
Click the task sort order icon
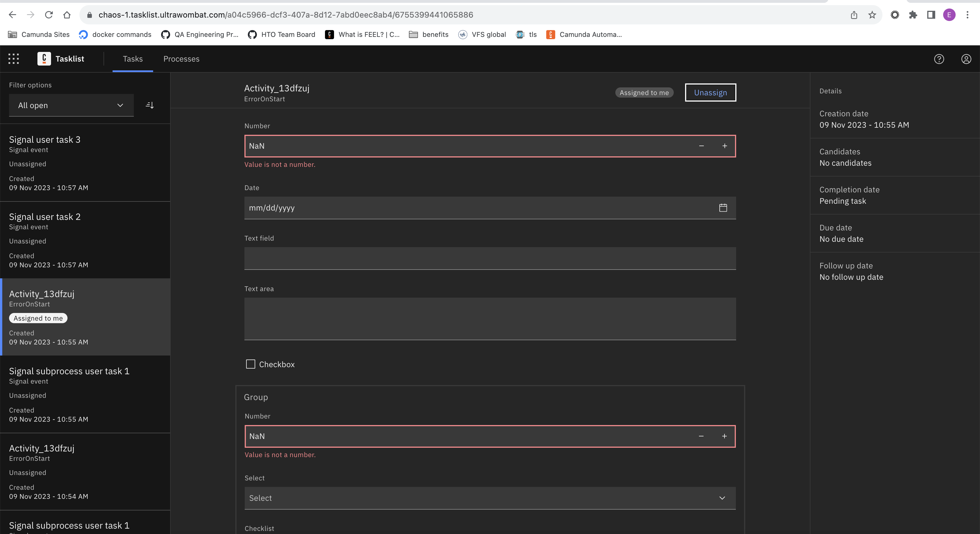[149, 105]
